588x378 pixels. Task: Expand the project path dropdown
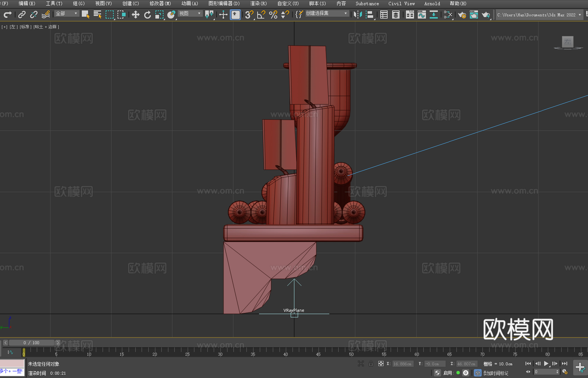(x=579, y=15)
